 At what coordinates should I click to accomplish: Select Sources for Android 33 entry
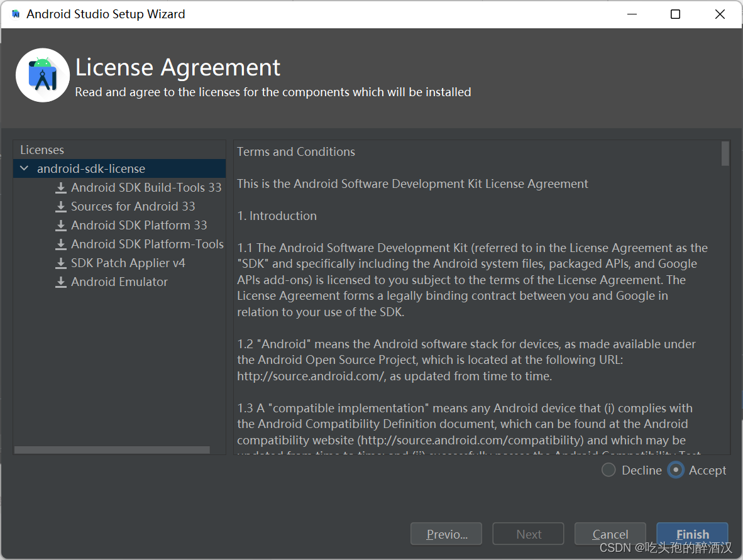click(x=133, y=207)
